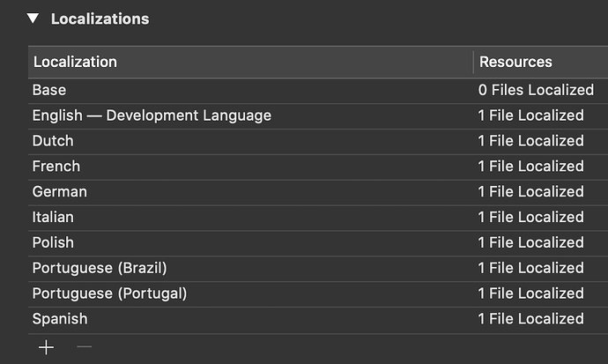The width and height of the screenshot is (608, 364).
Task: Select the French localization row
Action: click(x=56, y=167)
